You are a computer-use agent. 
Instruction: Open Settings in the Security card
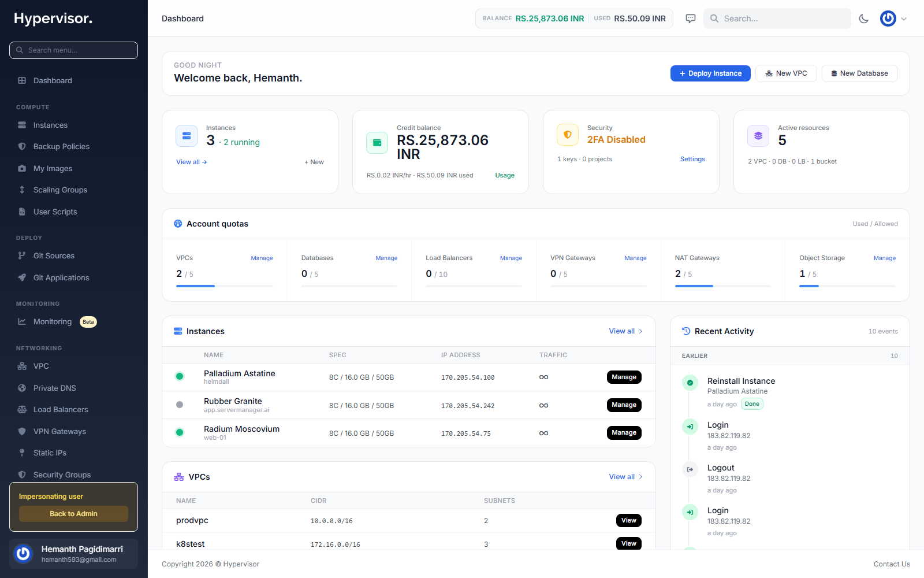692,159
